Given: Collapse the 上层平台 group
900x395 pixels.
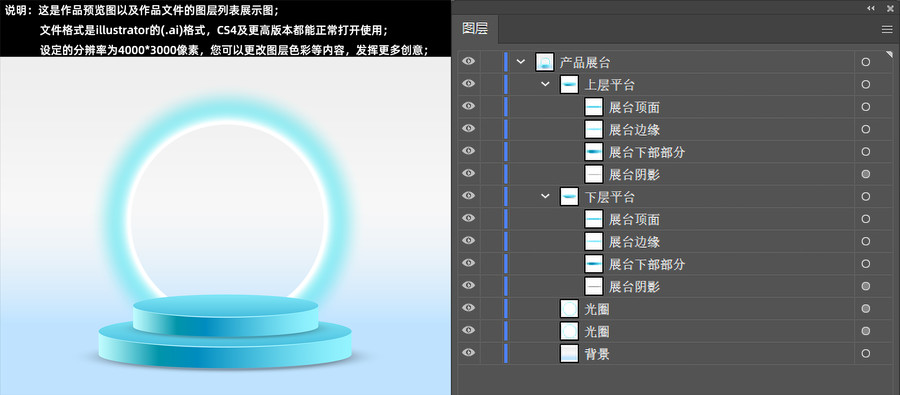Looking at the screenshot, I should [545, 84].
